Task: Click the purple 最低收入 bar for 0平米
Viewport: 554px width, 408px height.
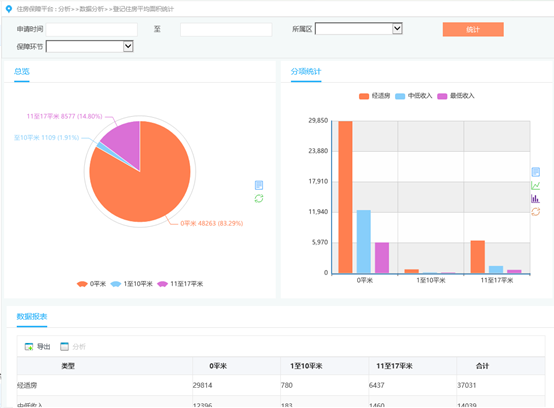Action: tap(382, 258)
